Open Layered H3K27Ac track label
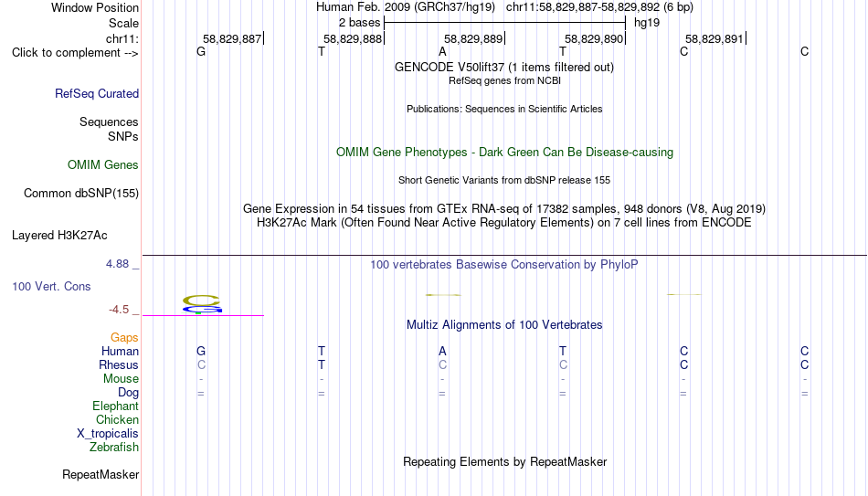 coord(59,236)
